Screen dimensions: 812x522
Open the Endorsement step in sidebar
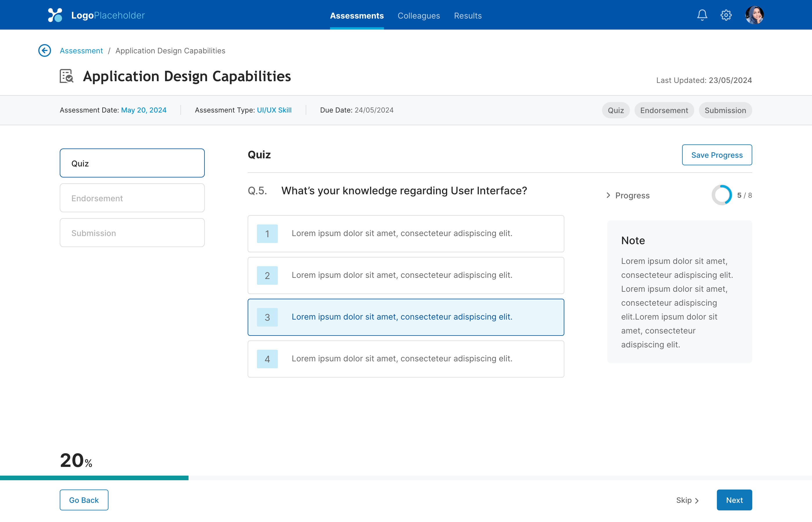point(132,198)
